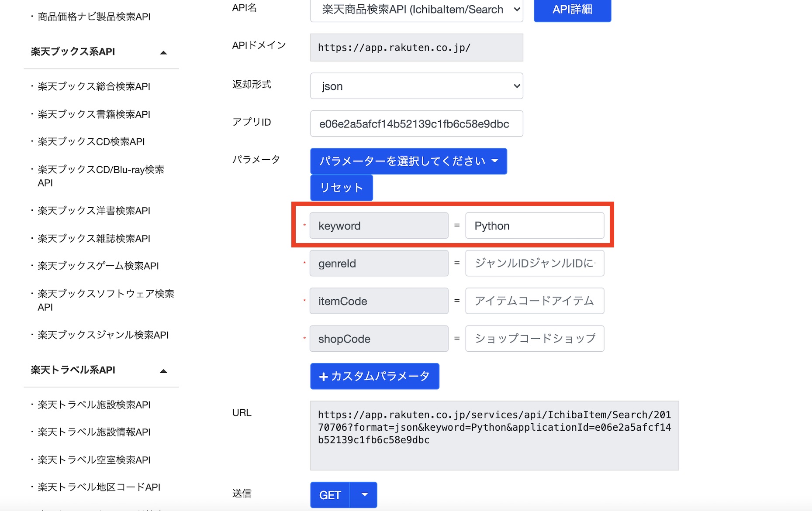This screenshot has height=511, width=812.
Task: Collapse the 楽天トラベル系API section arrow
Action: [163, 371]
